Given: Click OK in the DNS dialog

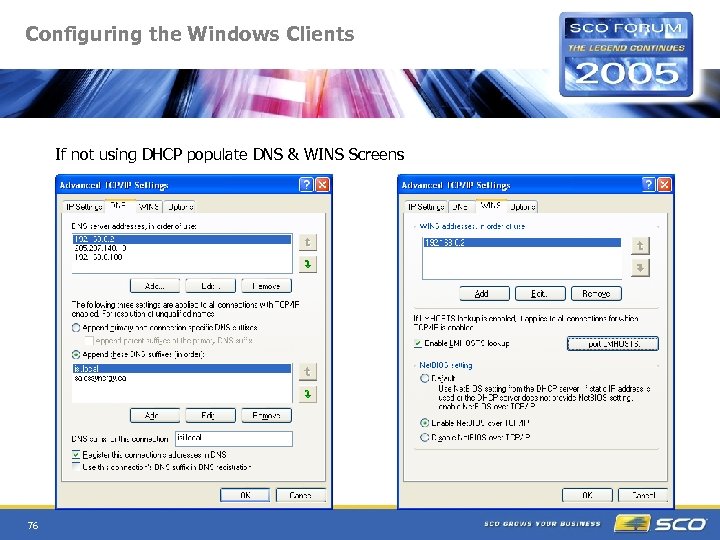Looking at the screenshot, I should click(x=245, y=495).
